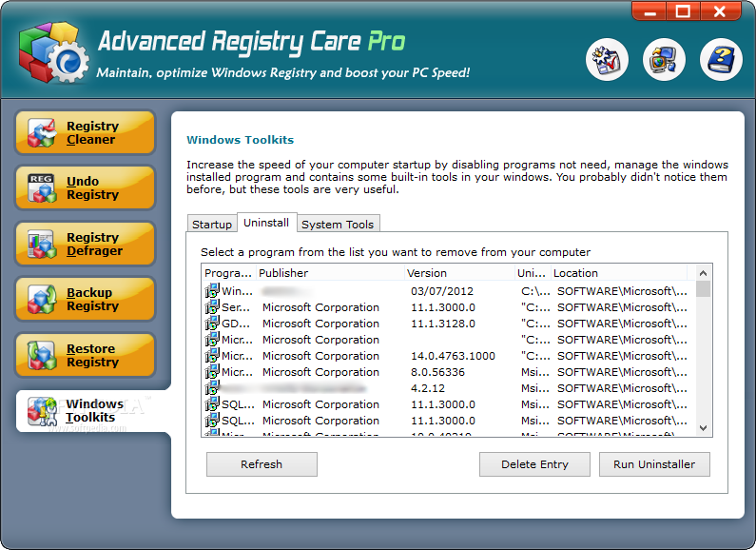Open Backup Registry from the sidebar
756x550 pixels.
point(85,299)
